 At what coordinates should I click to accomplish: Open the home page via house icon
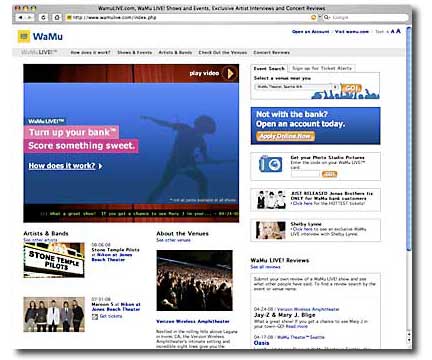click(57, 17)
